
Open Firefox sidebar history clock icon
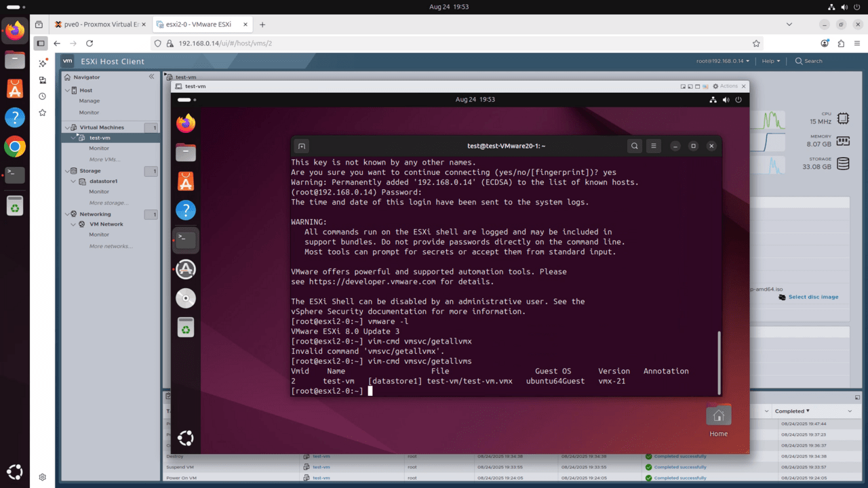pyautogui.click(x=42, y=96)
